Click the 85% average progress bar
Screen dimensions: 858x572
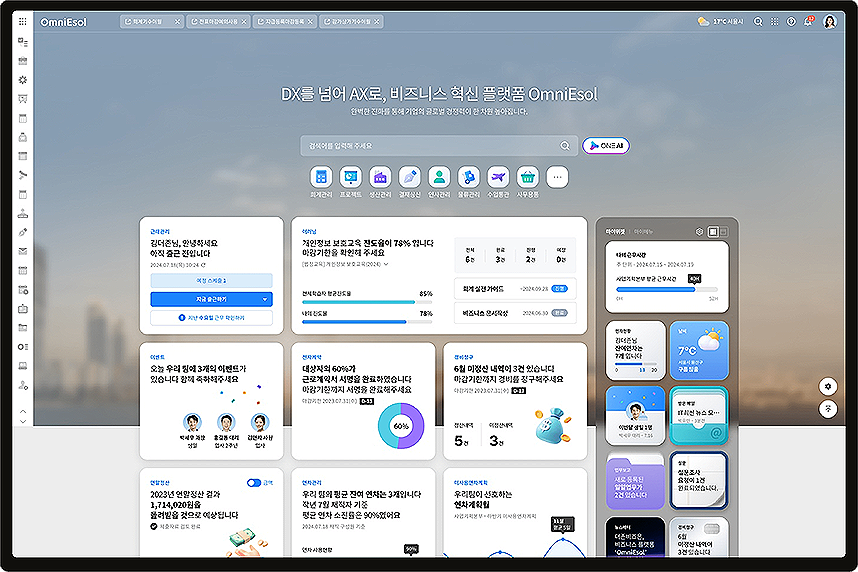[367, 302]
